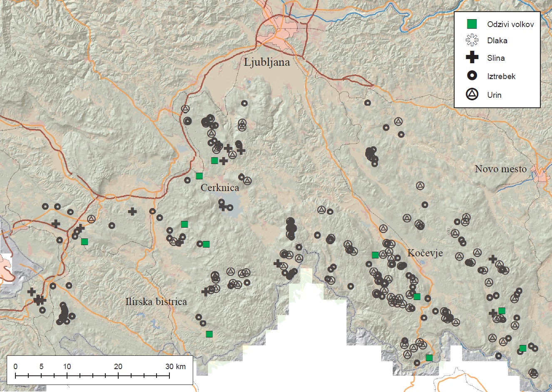This screenshot has height=392, width=552.
Task: Click the Urin triangle icon in legend
Action: [472, 94]
